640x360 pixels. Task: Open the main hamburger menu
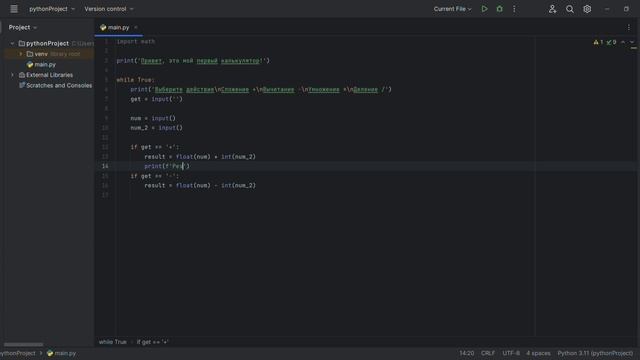tap(14, 9)
